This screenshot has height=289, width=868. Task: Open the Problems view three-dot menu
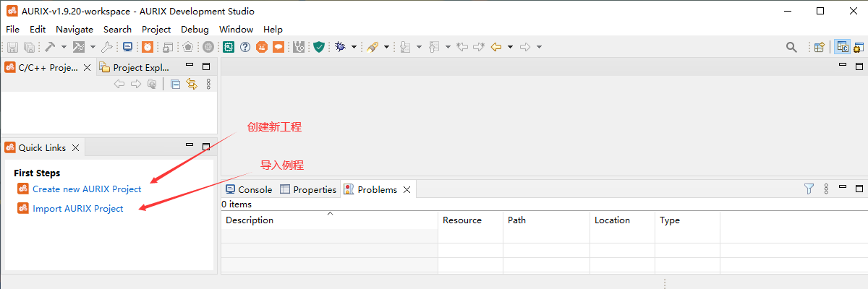click(826, 189)
